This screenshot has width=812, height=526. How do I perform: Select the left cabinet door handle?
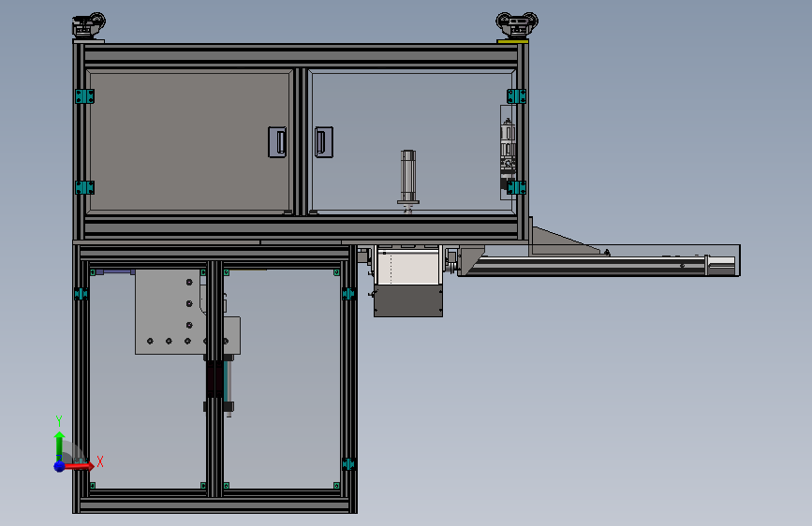[277, 142]
